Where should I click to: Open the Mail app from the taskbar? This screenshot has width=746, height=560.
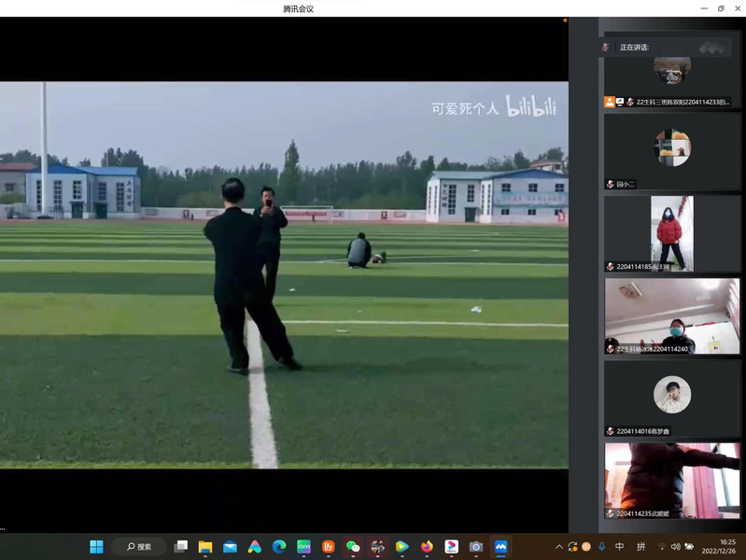tap(230, 546)
